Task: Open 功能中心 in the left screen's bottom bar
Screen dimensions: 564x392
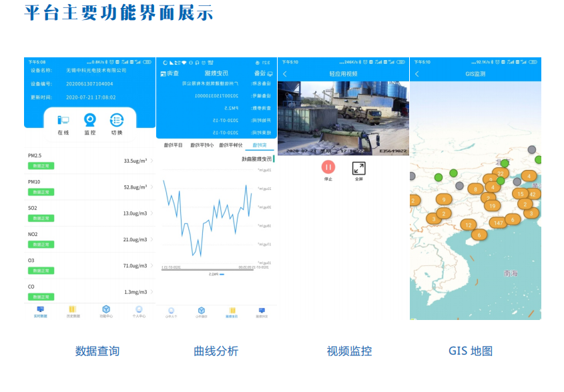Action: click(105, 311)
